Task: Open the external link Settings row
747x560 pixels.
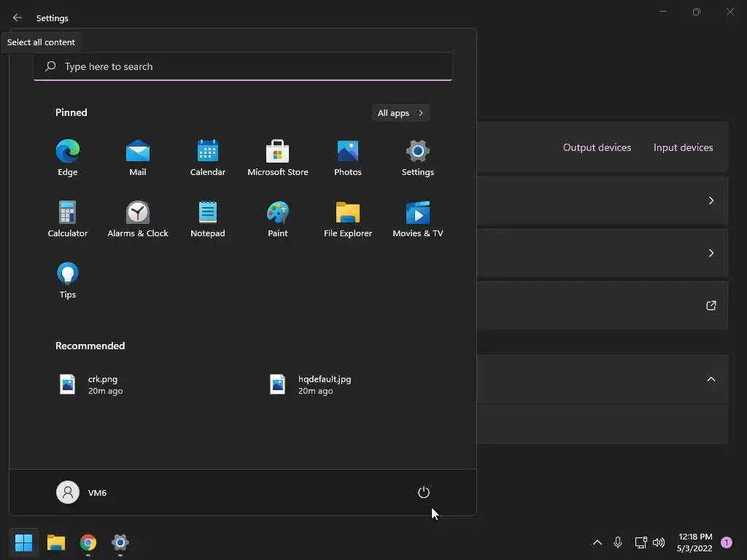Action: click(711, 306)
